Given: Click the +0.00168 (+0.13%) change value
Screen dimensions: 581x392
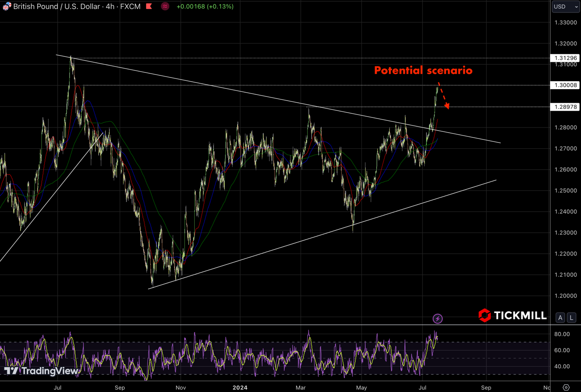Looking at the screenshot, I should [x=205, y=6].
